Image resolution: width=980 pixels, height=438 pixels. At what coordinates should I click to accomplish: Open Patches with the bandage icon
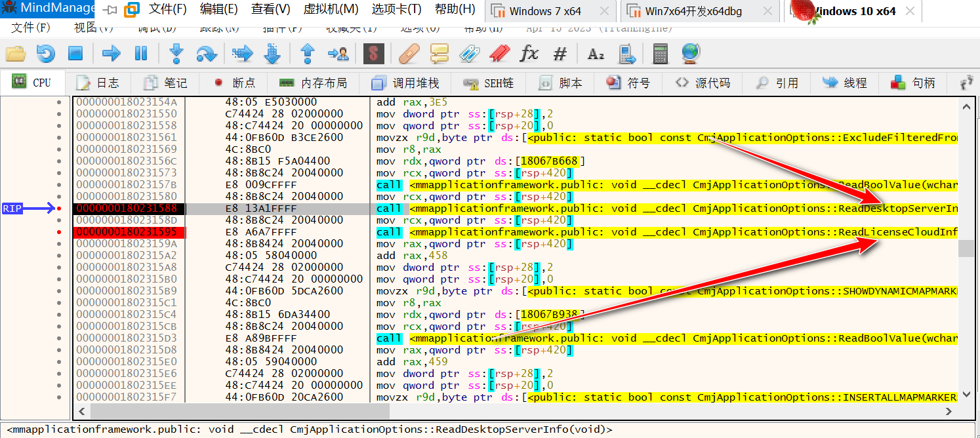tap(409, 54)
